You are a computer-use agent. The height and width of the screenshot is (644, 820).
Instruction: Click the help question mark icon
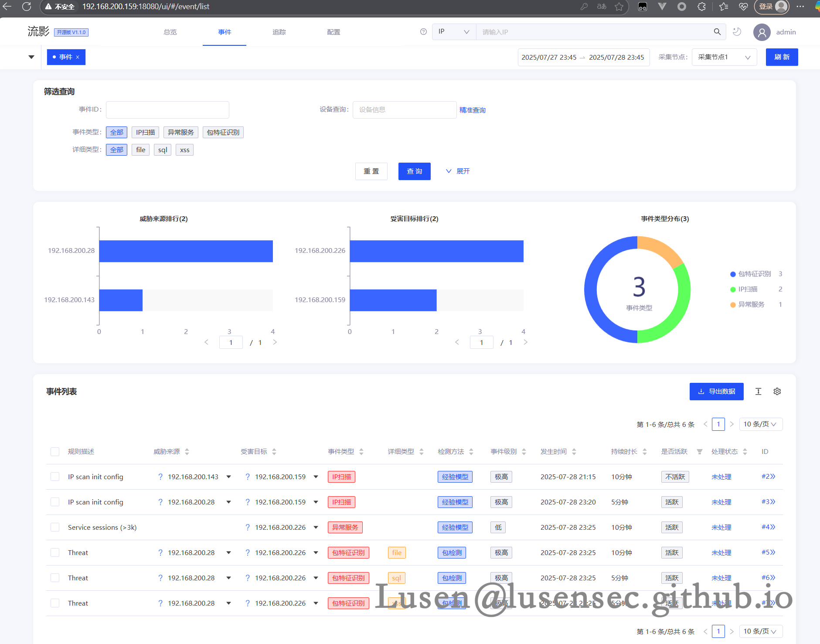[423, 32]
